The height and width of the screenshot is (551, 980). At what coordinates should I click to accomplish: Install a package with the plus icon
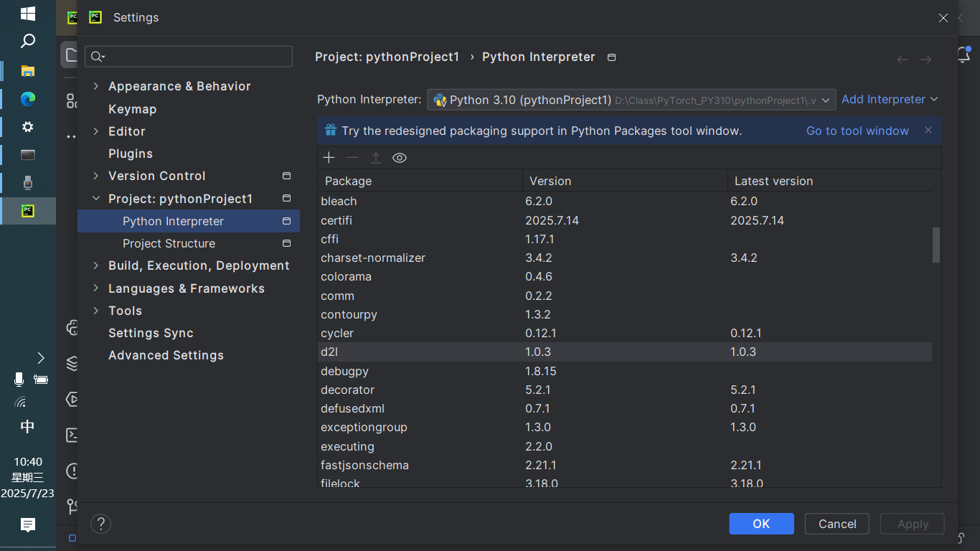click(329, 158)
